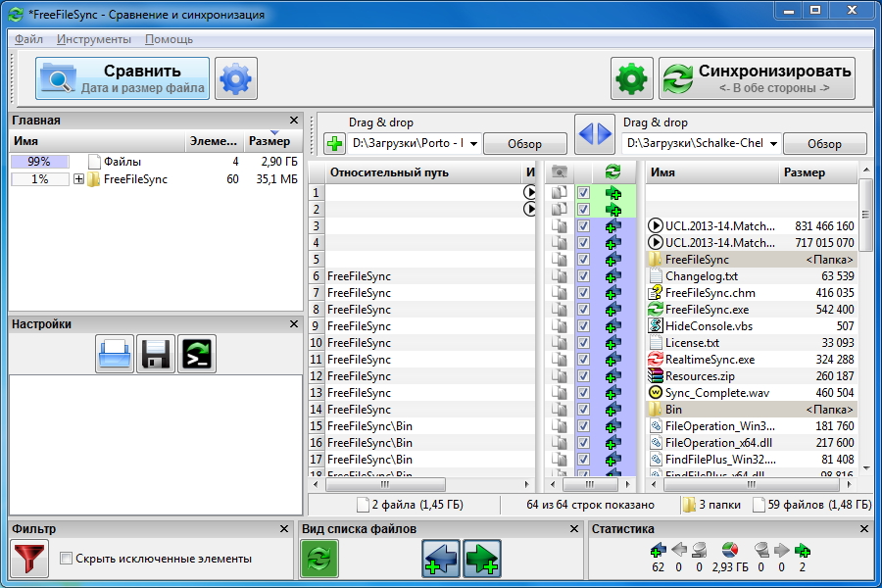Show files to create on right
882x588 pixels.
coord(482,559)
